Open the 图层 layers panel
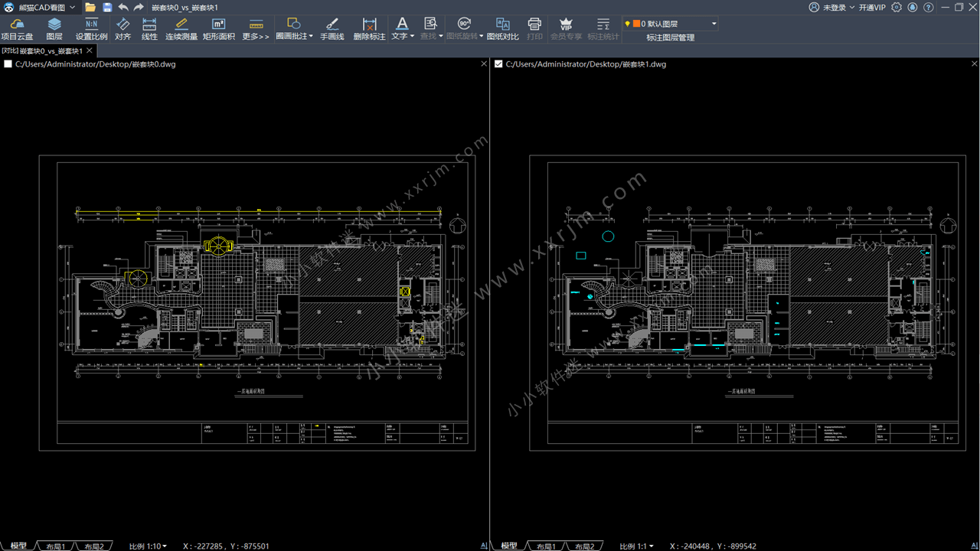Image resolution: width=980 pixels, height=551 pixels. tap(54, 30)
